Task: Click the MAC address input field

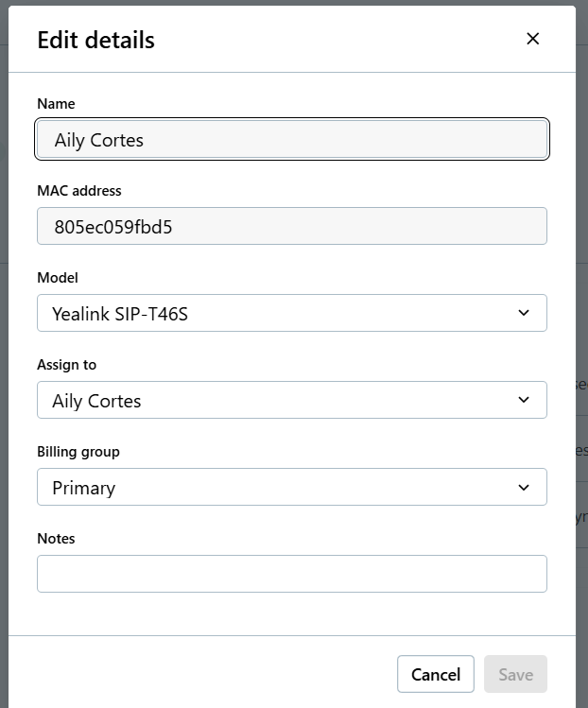Action: tap(291, 227)
